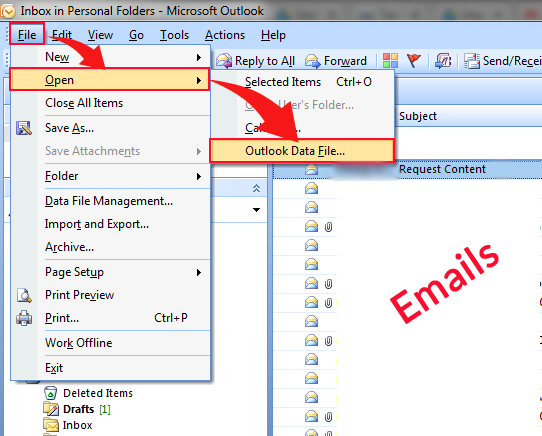This screenshot has width=542, height=436.
Task: Click the red Follow Up flag icon
Action: [x=413, y=61]
